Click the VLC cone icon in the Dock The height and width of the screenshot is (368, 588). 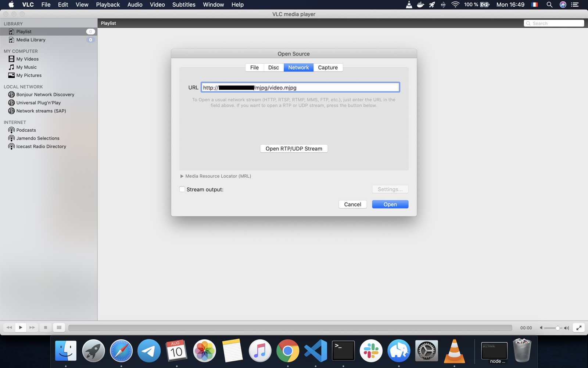tap(454, 351)
